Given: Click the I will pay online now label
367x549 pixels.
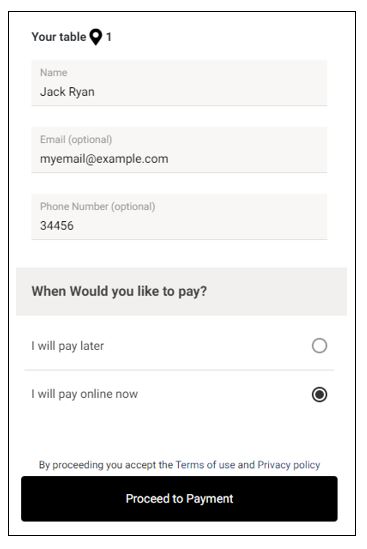Looking at the screenshot, I should 84,394.
